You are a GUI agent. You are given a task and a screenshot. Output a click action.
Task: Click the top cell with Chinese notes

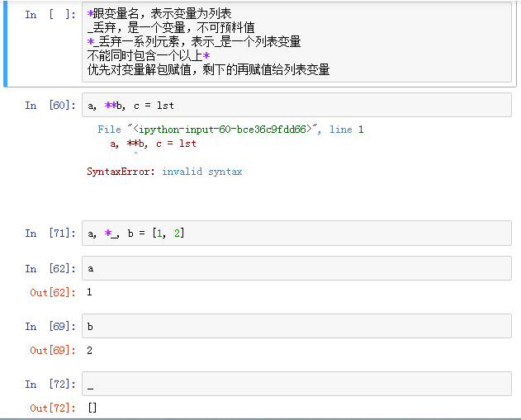(296, 42)
